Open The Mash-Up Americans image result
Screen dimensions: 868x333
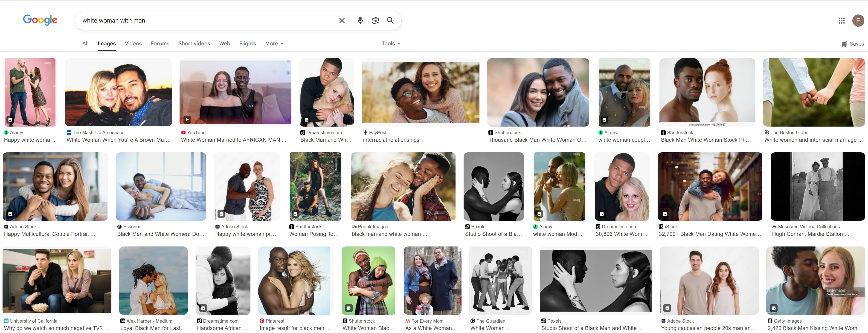tap(118, 92)
